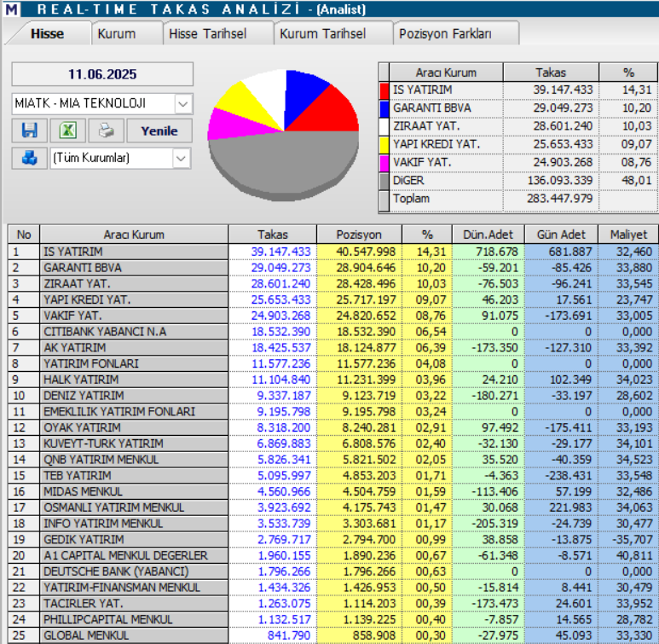Screen dimensions: 659x644
Task: Export to Excel with the green X icon
Action: (x=68, y=131)
